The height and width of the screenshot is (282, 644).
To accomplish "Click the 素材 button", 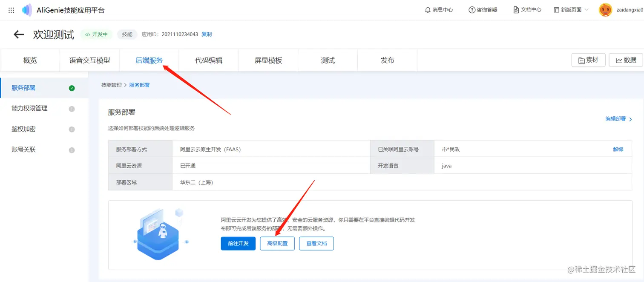I will [x=588, y=60].
